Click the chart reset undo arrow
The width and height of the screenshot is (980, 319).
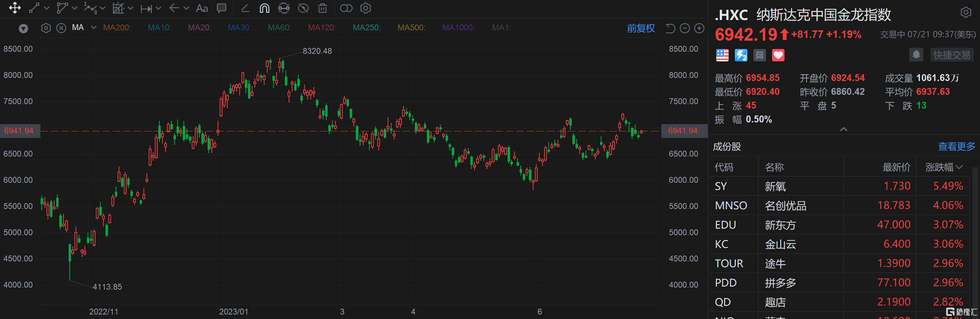coord(670,28)
